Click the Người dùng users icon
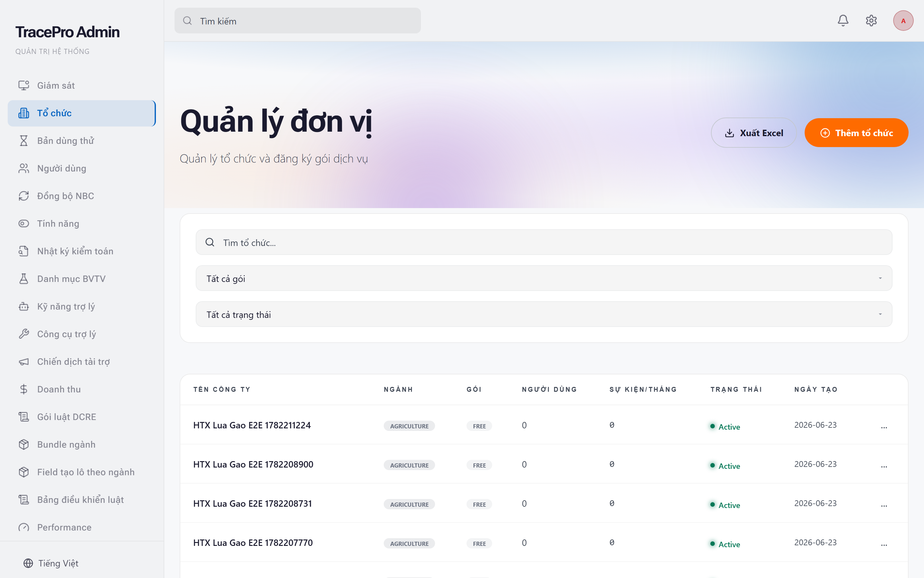924x578 pixels. point(24,168)
